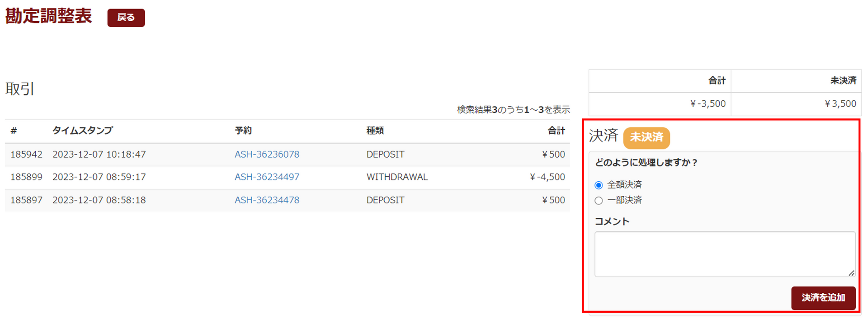The width and height of the screenshot is (868, 320).
Task: Open reservation link ASH-36234478
Action: point(267,200)
